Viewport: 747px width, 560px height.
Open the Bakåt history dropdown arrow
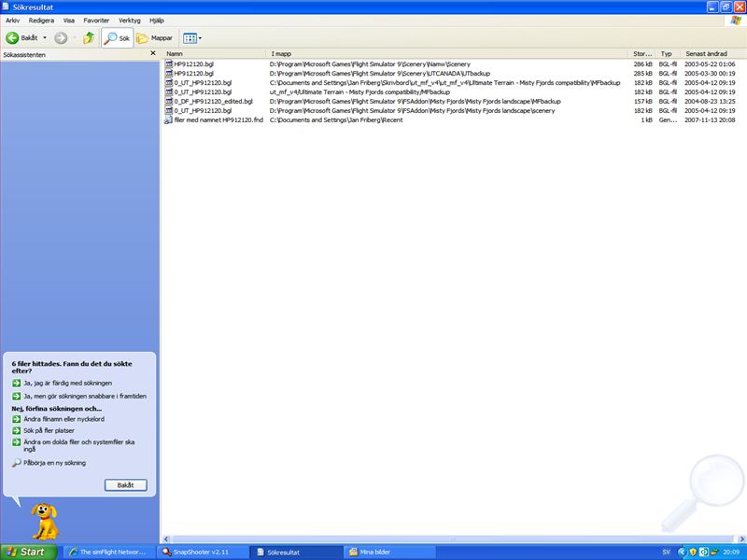coord(45,38)
